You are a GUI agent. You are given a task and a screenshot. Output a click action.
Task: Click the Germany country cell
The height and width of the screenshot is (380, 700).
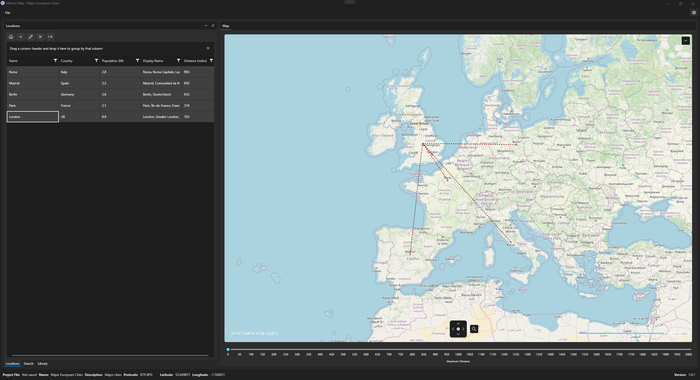79,94
